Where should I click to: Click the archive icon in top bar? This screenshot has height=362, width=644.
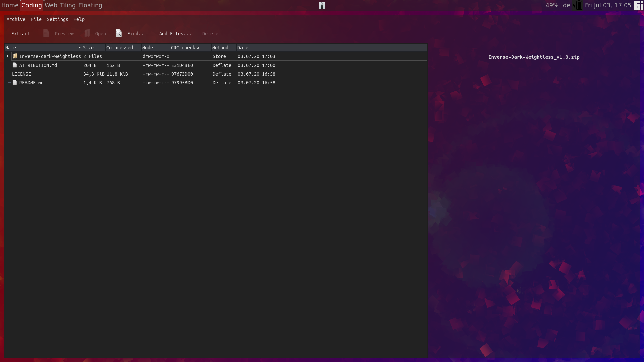[x=322, y=5]
